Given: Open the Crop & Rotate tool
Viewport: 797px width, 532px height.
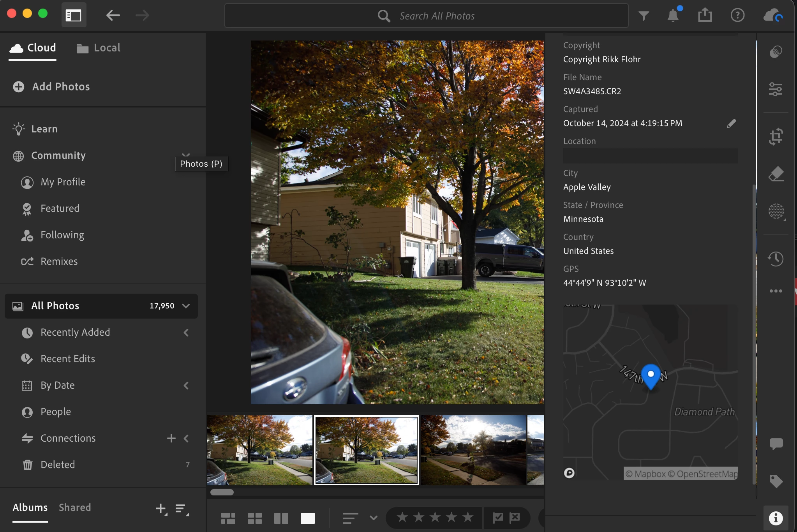Looking at the screenshot, I should 776,137.
